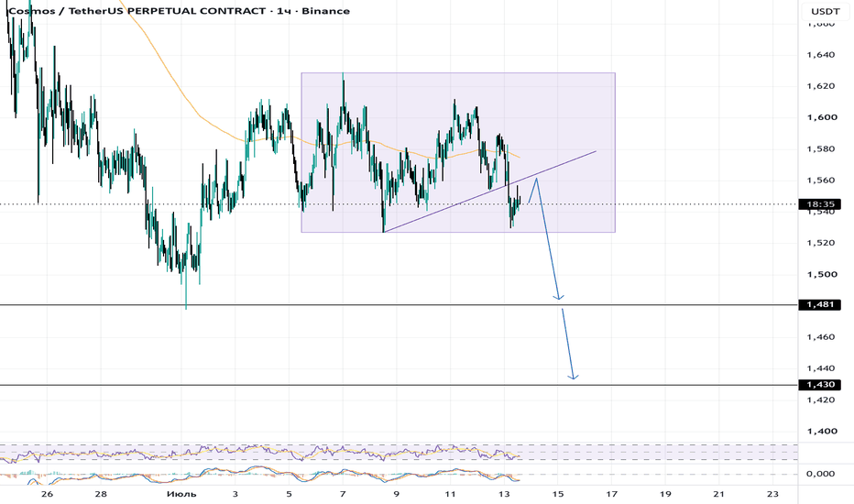The image size is (854, 504).
Task: Click date 15 on the time axis
Action: 558,494
